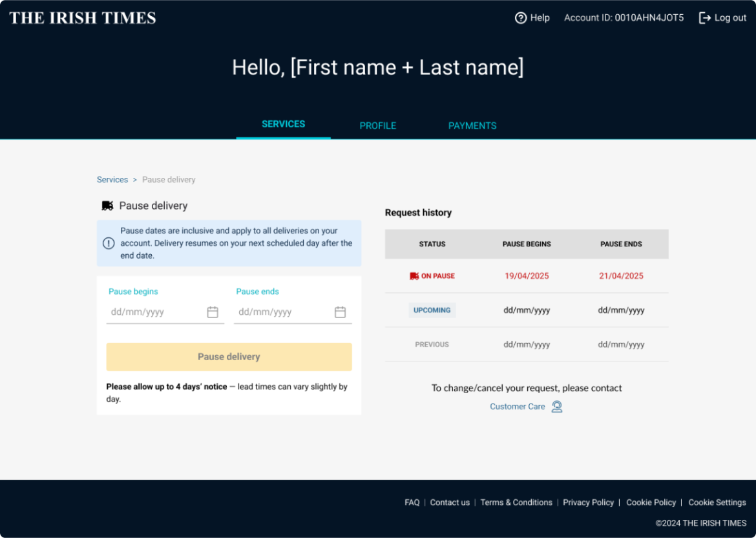Viewport: 756px width, 538px height.
Task: Click the Account ID 0010AHN4JOT5 text
Action: pyautogui.click(x=624, y=18)
